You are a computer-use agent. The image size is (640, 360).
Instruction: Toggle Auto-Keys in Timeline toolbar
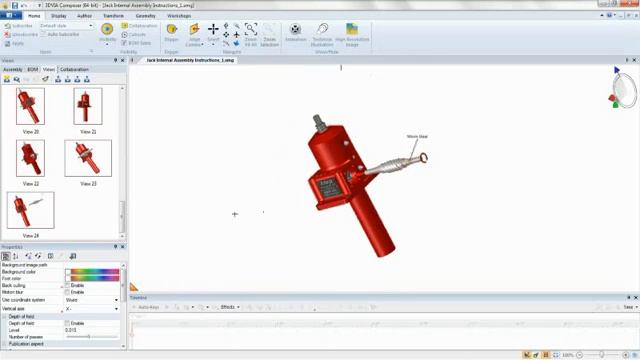coord(146,307)
